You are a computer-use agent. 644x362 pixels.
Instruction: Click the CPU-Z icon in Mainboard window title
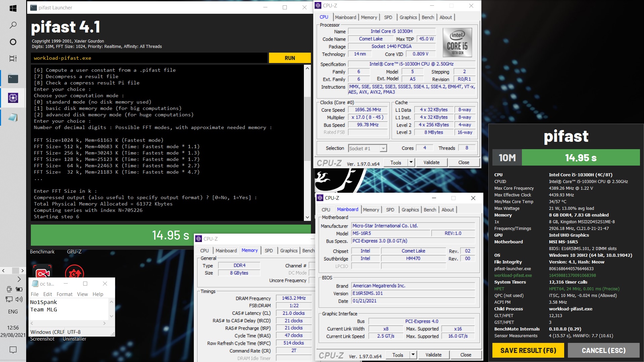coord(320,198)
